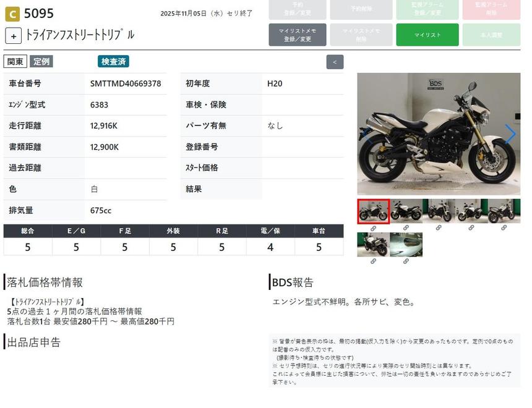Open マイリストメモ 登録/変更
532x408 pixels.
[298, 35]
